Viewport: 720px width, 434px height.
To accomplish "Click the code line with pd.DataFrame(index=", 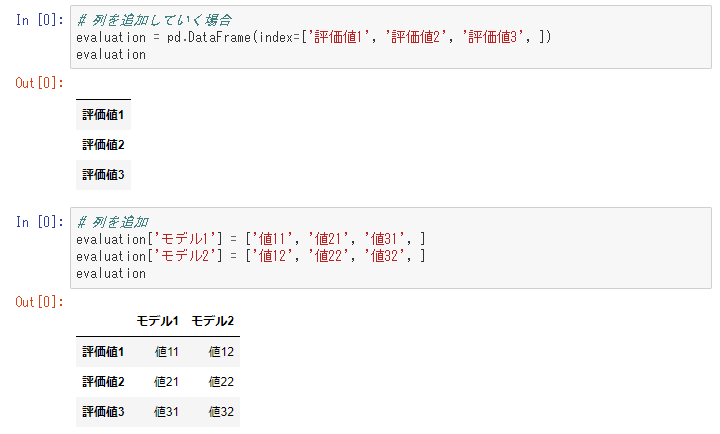I will [x=314, y=37].
